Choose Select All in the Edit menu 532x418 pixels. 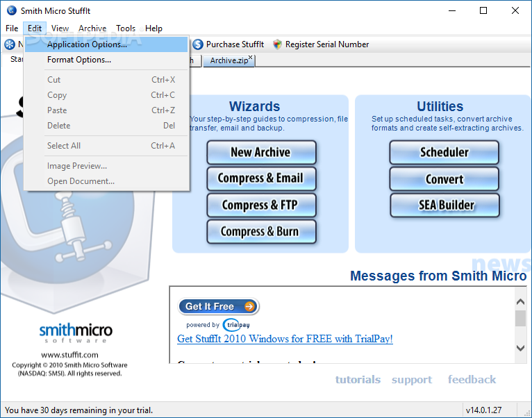point(106,146)
